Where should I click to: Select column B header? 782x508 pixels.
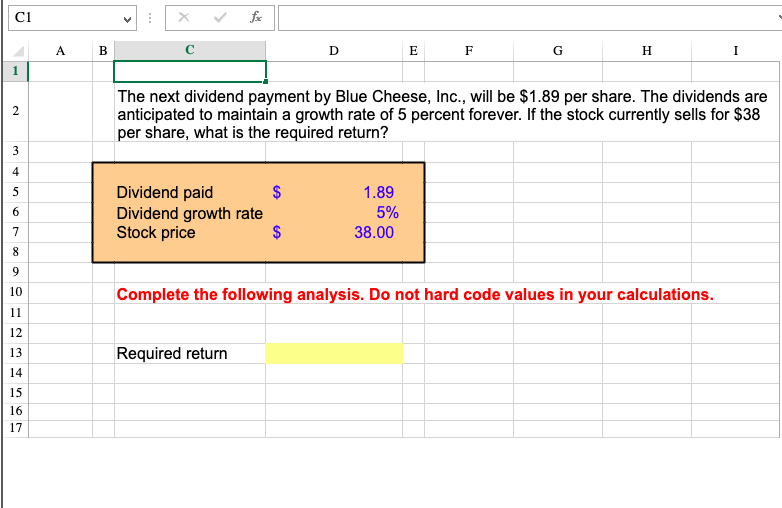(x=103, y=51)
